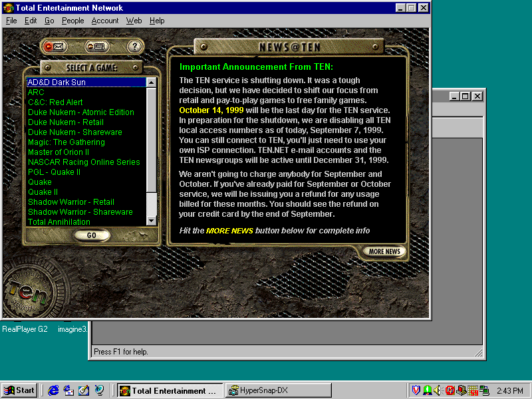Image resolution: width=532 pixels, height=399 pixels.
Task: Open the volume speaker tray icon
Action: tap(438, 390)
